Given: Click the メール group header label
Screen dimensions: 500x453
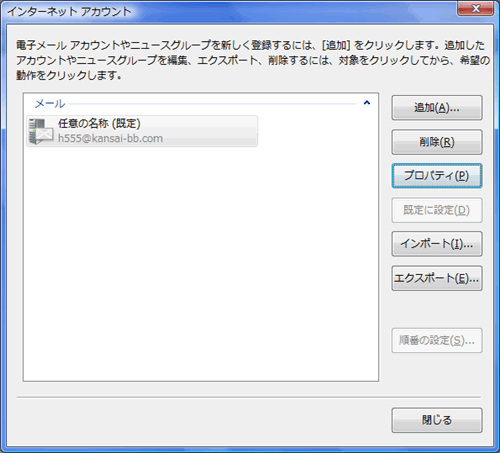Looking at the screenshot, I should pos(50,104).
